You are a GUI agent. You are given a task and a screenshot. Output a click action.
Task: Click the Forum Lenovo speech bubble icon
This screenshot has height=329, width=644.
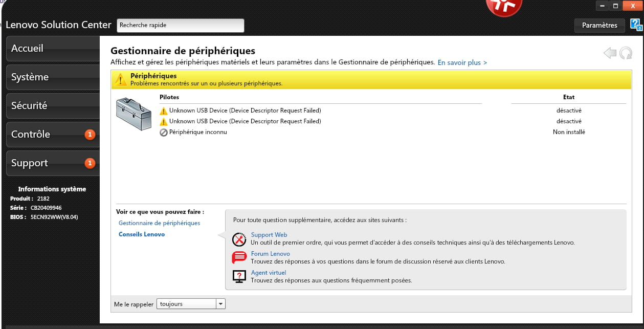239,257
